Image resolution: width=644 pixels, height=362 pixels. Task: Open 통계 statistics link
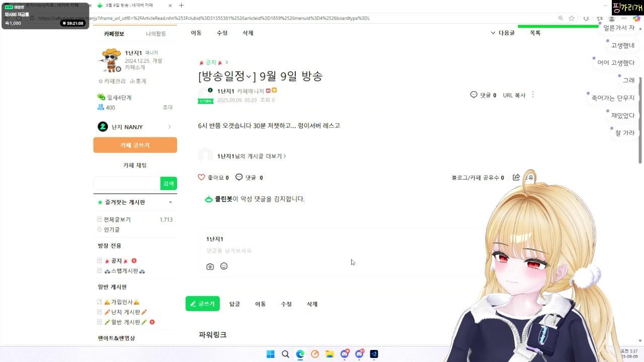pyautogui.click(x=138, y=81)
